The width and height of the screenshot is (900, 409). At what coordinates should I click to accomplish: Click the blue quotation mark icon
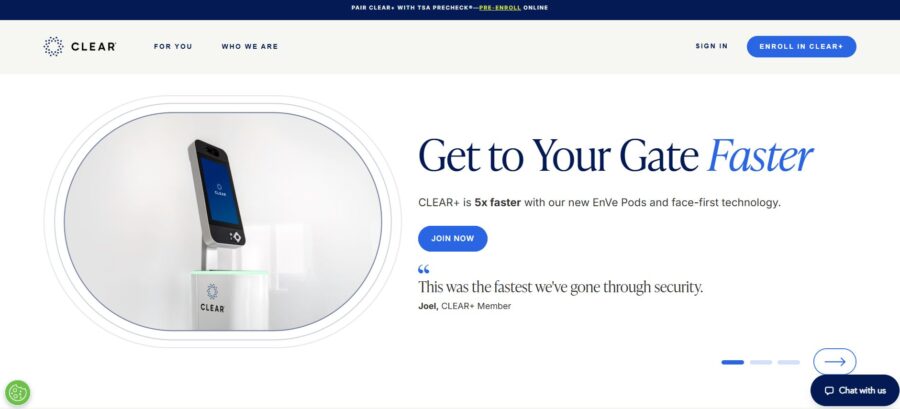pyautogui.click(x=424, y=269)
